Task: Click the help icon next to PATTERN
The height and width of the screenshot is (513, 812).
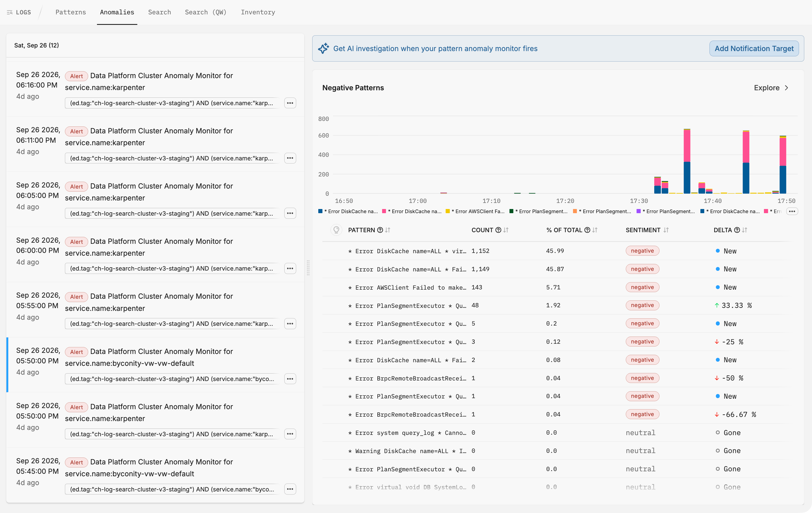Action: pos(380,230)
